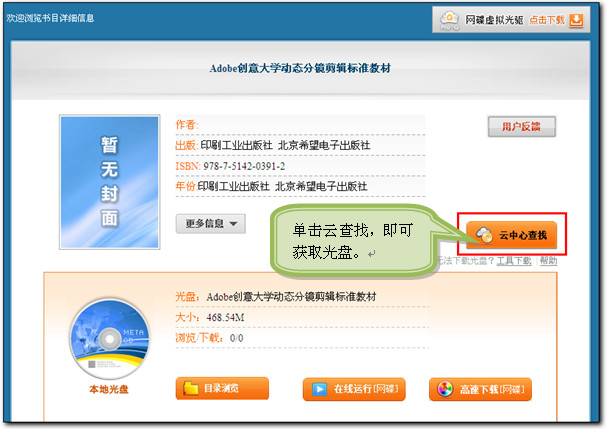Click the book title heading text

(x=299, y=67)
